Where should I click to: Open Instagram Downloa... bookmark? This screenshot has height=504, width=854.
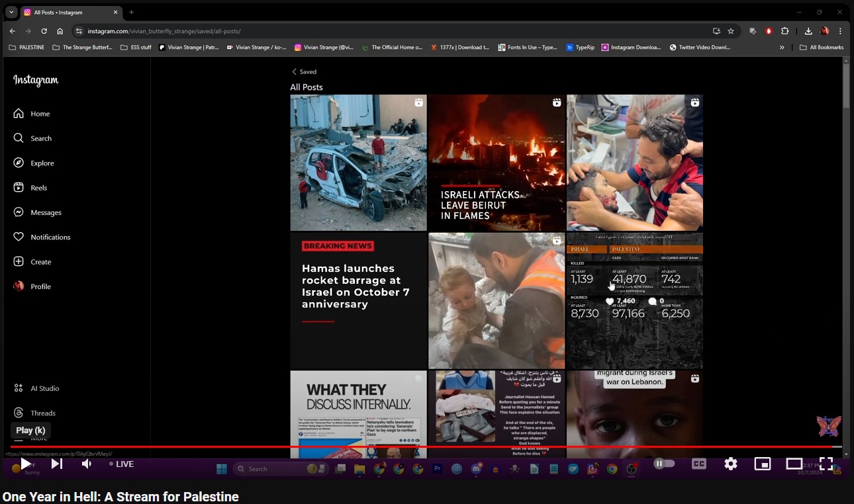[x=631, y=48]
